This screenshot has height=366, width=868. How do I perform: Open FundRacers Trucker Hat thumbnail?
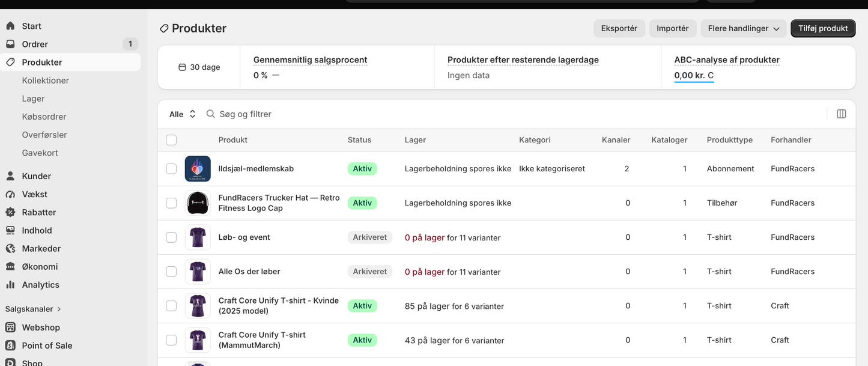tap(198, 203)
